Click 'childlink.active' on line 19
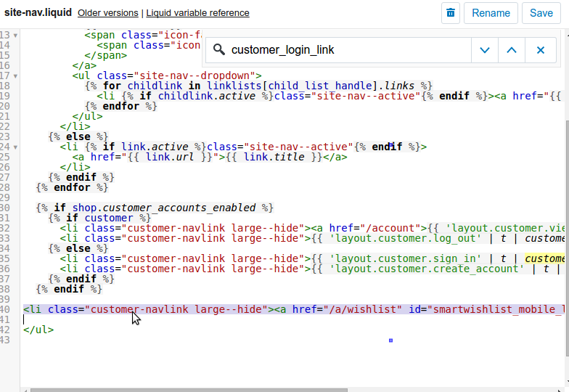 point(207,96)
